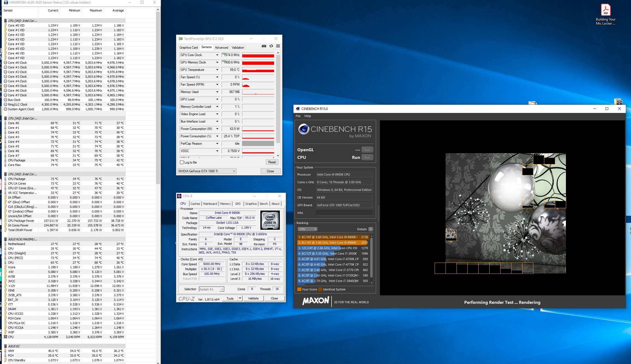This screenshot has height=364, width=631.
Task: Click the Reset button in GPU-Z
Action: pos(272,162)
